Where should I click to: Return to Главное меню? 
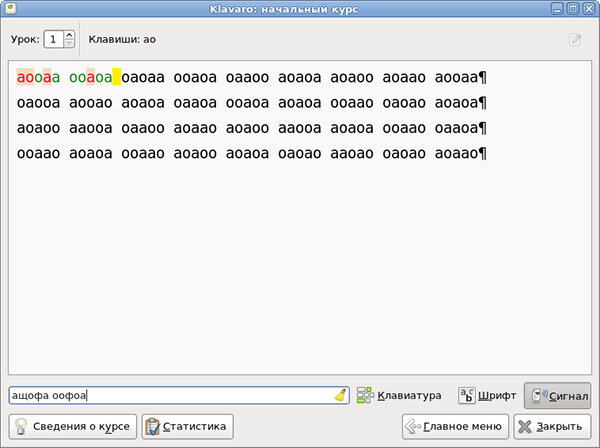coord(455,426)
